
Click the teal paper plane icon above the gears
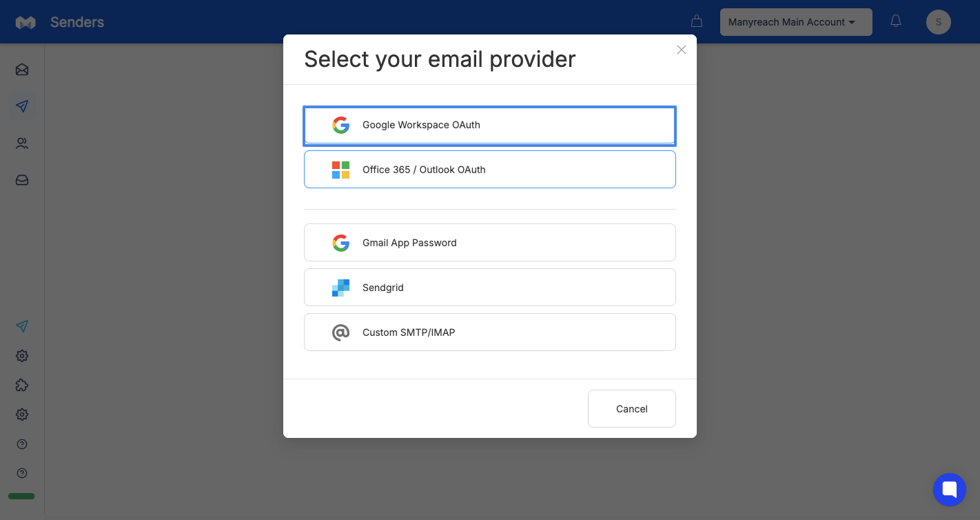point(22,326)
